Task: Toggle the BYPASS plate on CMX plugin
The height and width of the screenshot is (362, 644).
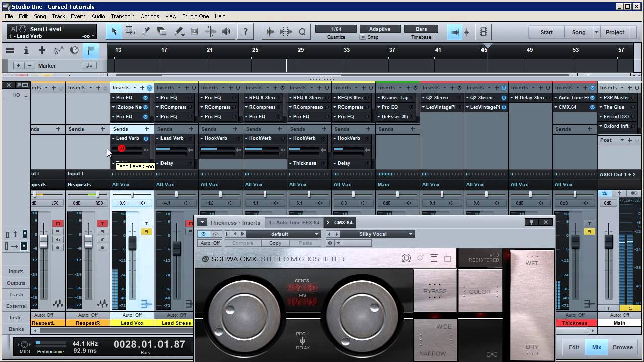Action: (x=435, y=291)
